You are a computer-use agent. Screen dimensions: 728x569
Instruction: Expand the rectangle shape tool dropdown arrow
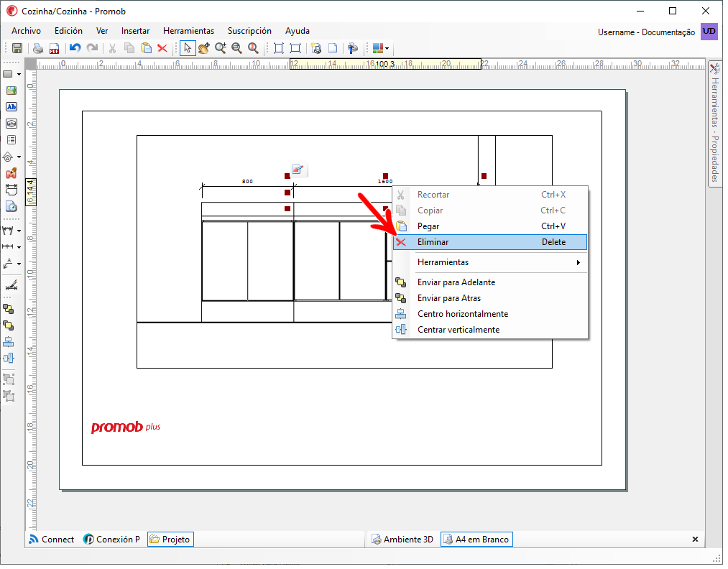click(19, 74)
